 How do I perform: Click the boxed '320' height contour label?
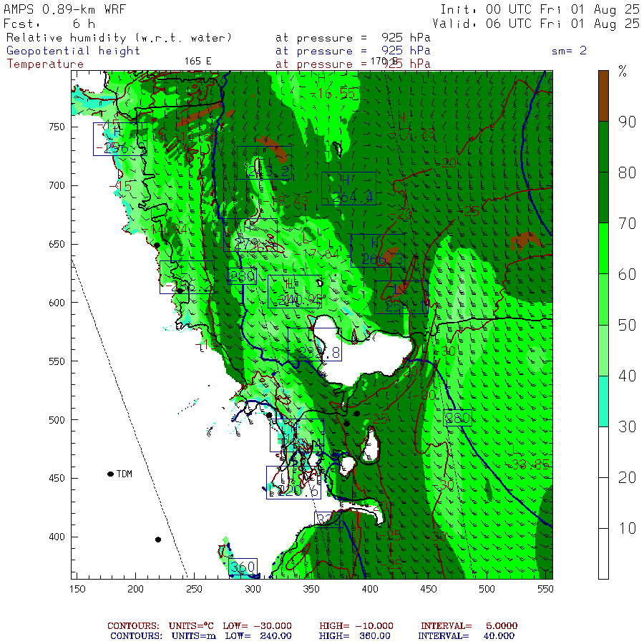coord(328,519)
